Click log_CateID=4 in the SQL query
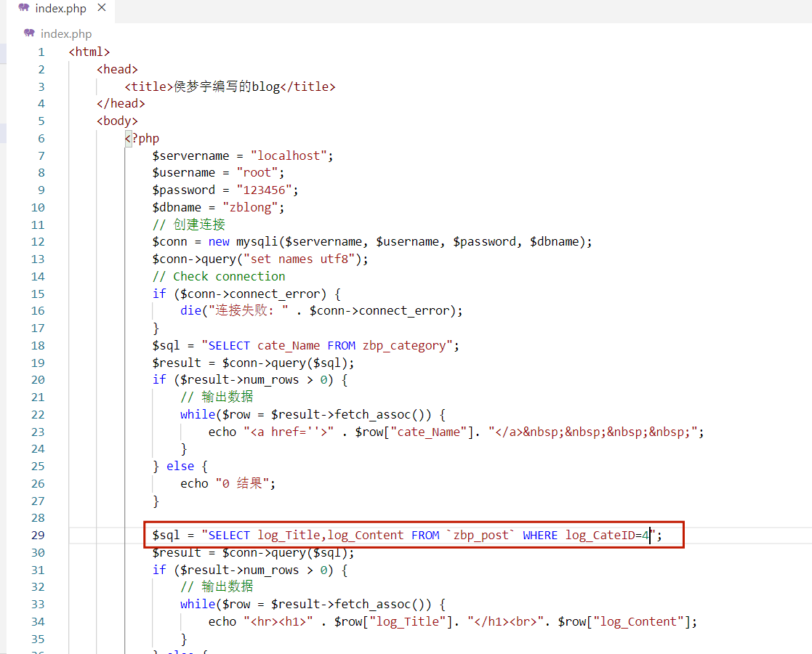 608,536
